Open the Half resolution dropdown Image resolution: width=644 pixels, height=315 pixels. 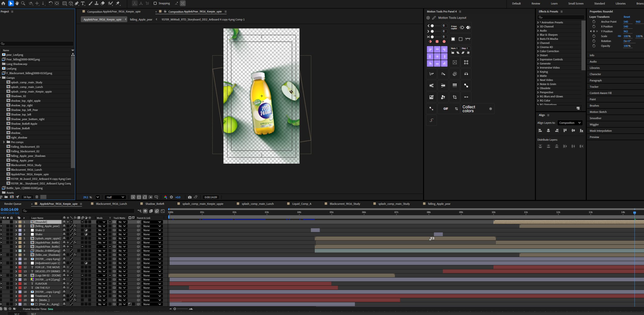click(115, 197)
